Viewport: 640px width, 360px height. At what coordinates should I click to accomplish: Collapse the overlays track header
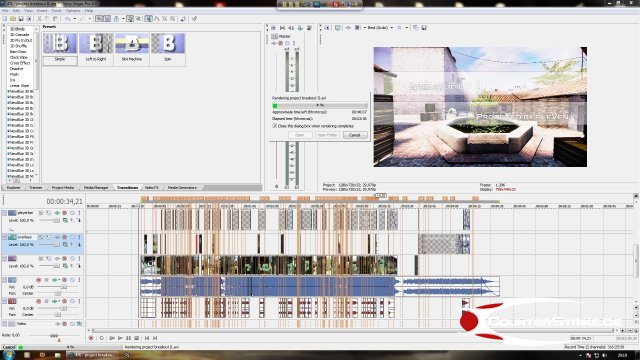[4, 237]
